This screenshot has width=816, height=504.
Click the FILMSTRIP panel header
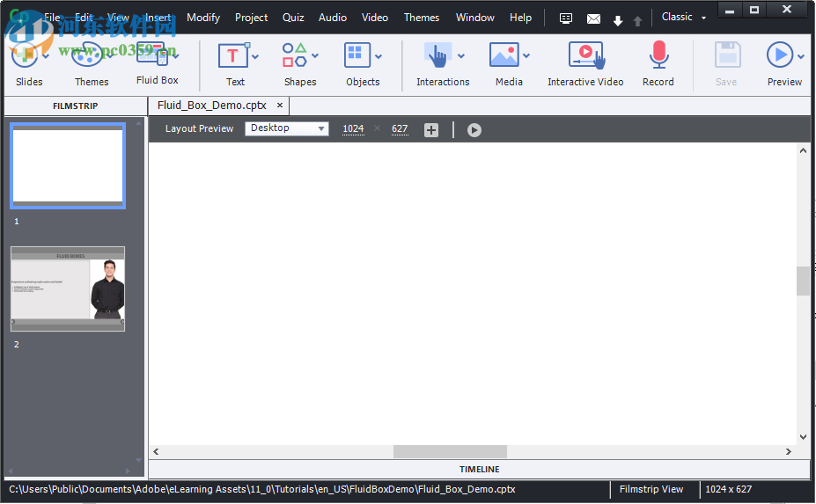(76, 106)
